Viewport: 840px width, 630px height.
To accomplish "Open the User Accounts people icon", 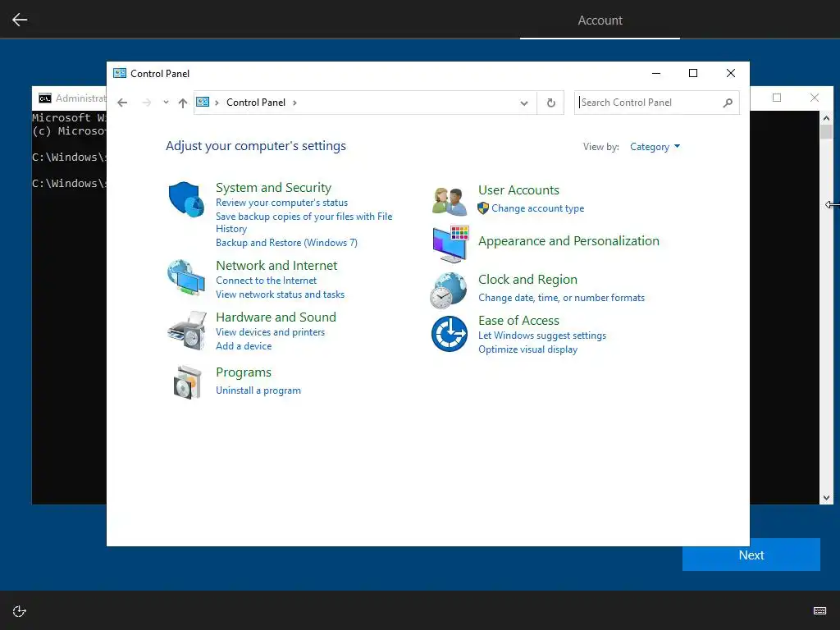I will tap(449, 201).
